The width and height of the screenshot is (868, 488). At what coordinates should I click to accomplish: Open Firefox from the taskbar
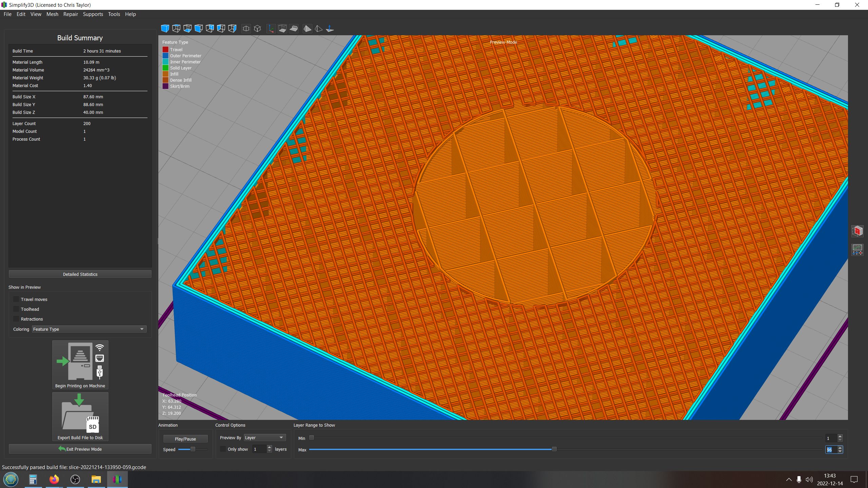54,479
